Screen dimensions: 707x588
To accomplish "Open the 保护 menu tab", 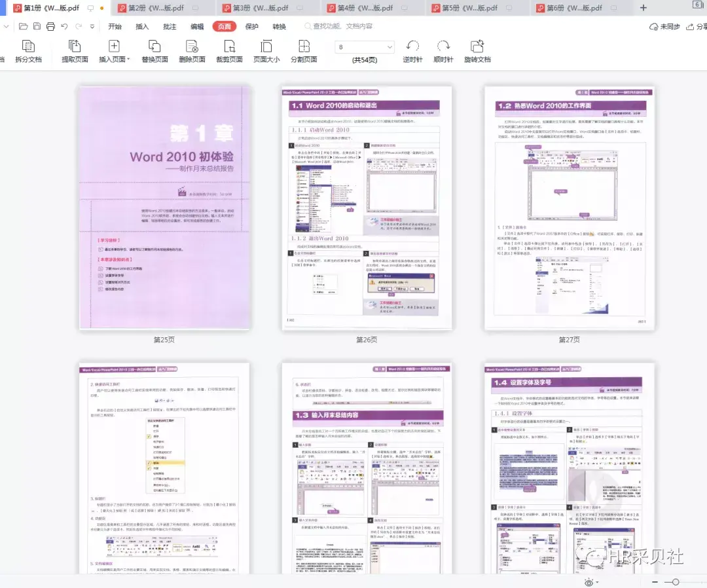I will tap(251, 27).
